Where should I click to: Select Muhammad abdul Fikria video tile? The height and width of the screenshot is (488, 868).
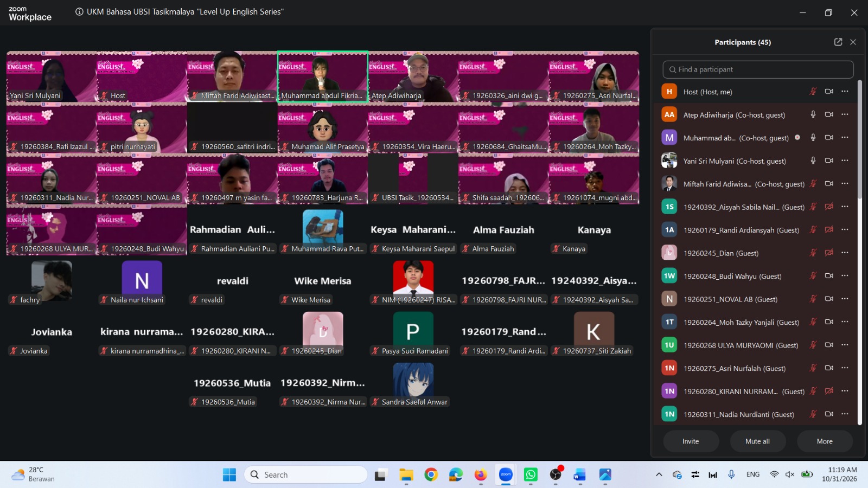323,76
